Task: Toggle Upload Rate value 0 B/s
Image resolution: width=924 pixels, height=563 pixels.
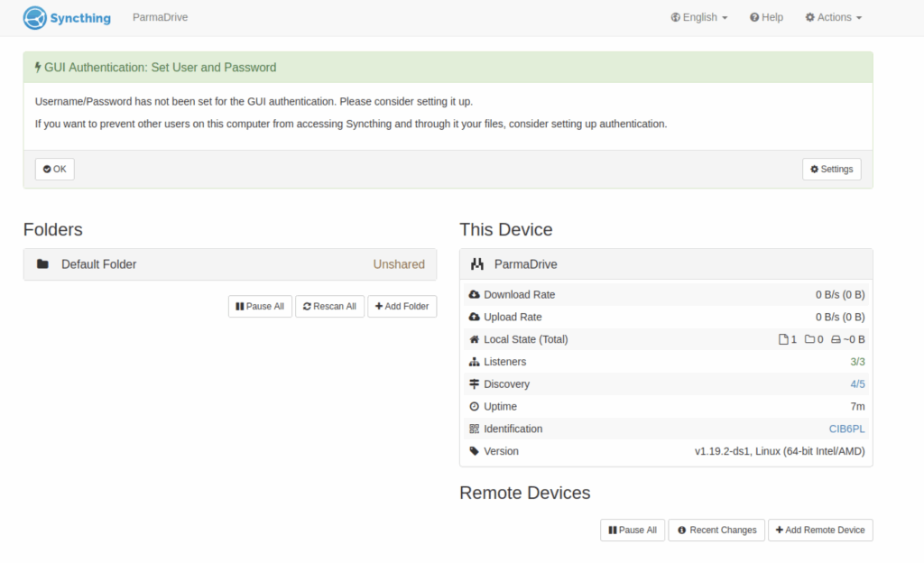Action: click(x=840, y=317)
